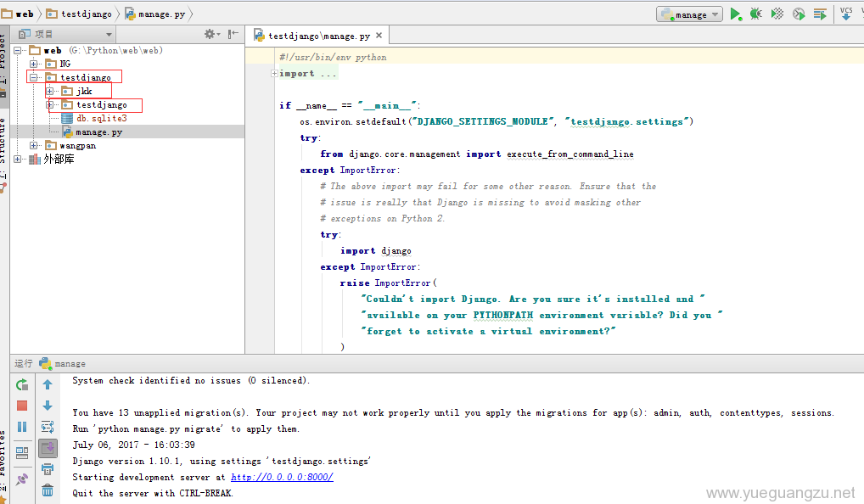
Task: Open the http://0.0.0.0:8000/ link
Action: [282, 477]
